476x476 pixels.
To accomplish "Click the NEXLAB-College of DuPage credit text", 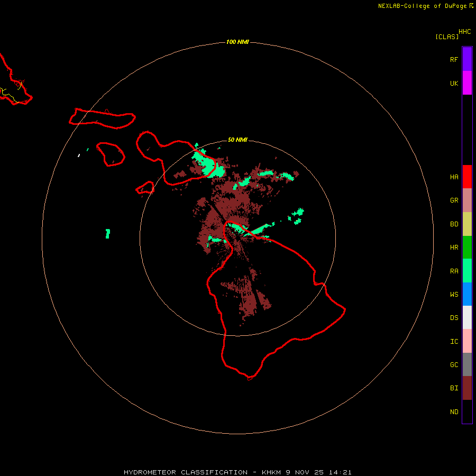I will click(422, 6).
